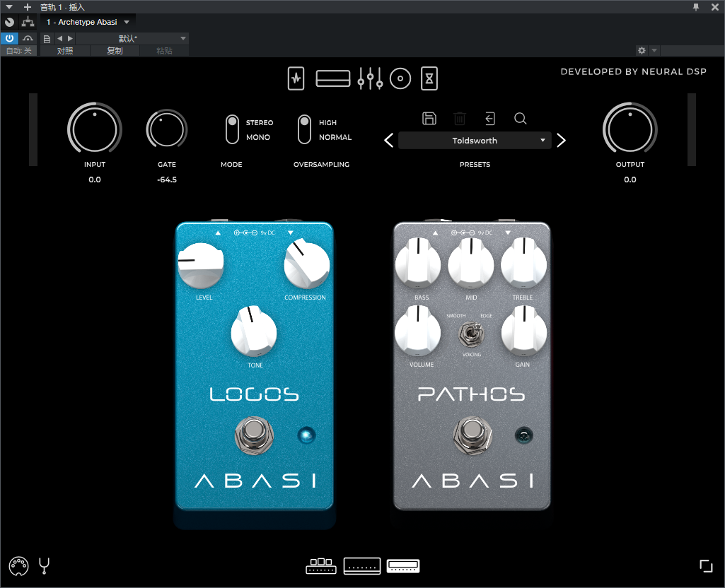This screenshot has width=725, height=588.
Task: Open the amplifier section icon
Action: point(333,78)
